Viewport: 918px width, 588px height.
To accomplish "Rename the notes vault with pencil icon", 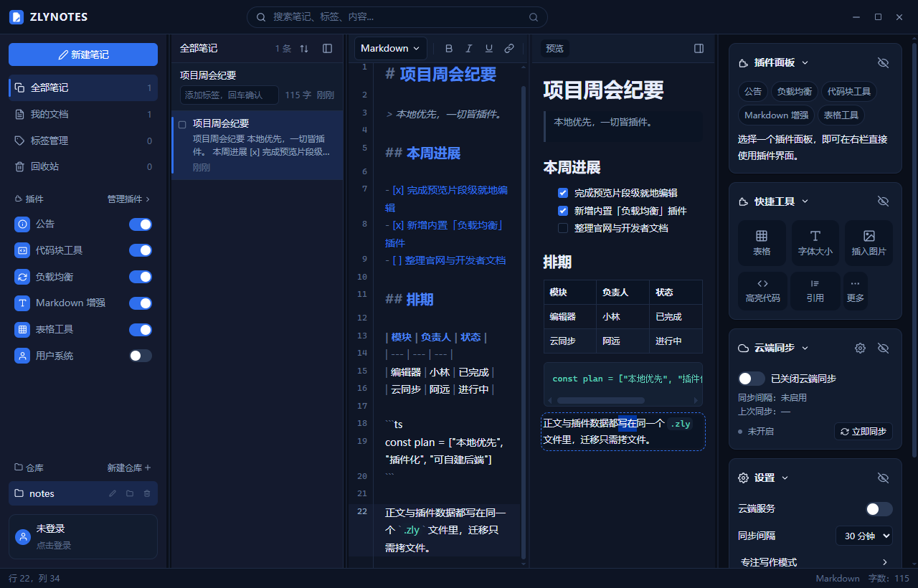I will (113, 493).
